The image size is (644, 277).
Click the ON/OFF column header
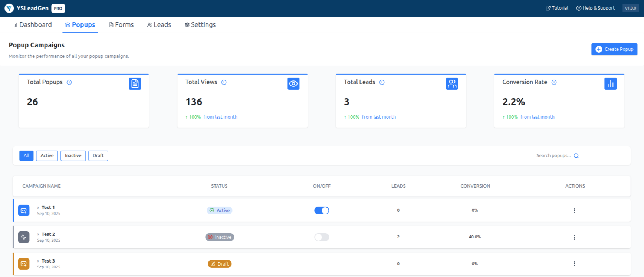[x=322, y=186]
